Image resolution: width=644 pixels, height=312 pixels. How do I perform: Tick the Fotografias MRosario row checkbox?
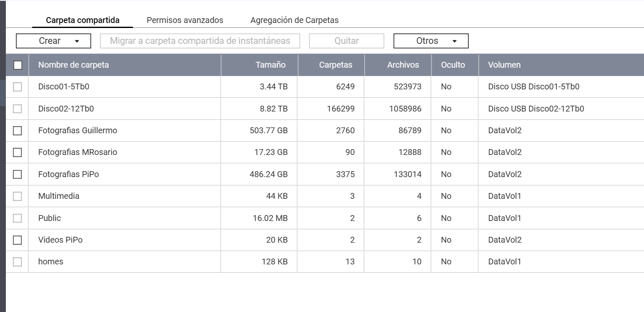pyautogui.click(x=18, y=152)
